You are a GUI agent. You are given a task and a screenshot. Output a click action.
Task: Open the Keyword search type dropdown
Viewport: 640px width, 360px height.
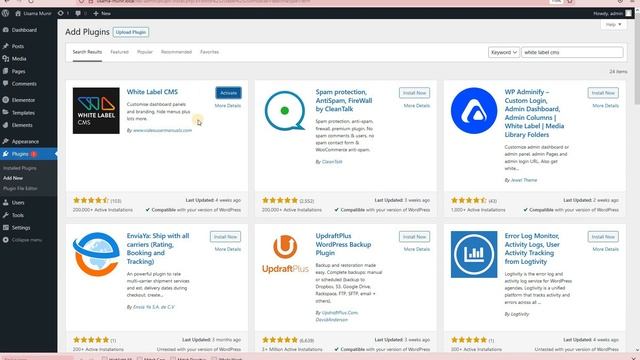click(x=504, y=52)
